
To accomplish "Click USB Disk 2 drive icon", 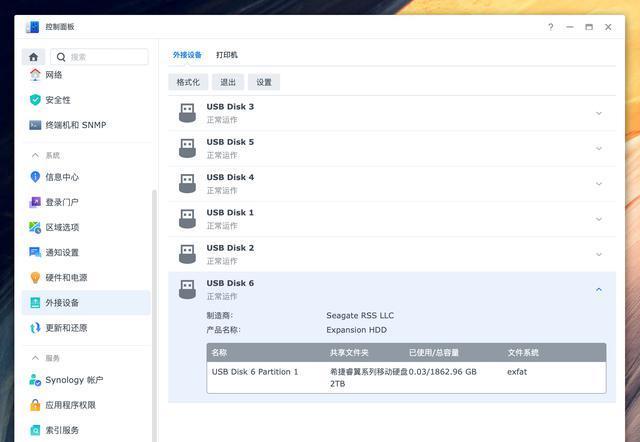I will pyautogui.click(x=187, y=254).
